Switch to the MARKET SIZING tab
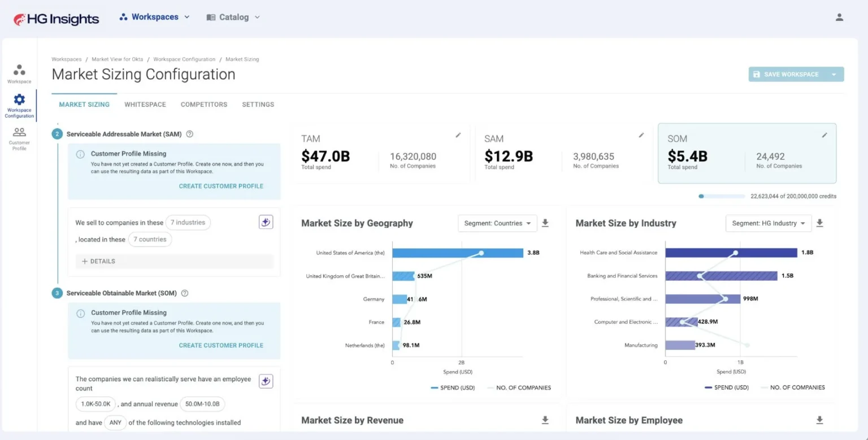868x440 pixels. [84, 105]
